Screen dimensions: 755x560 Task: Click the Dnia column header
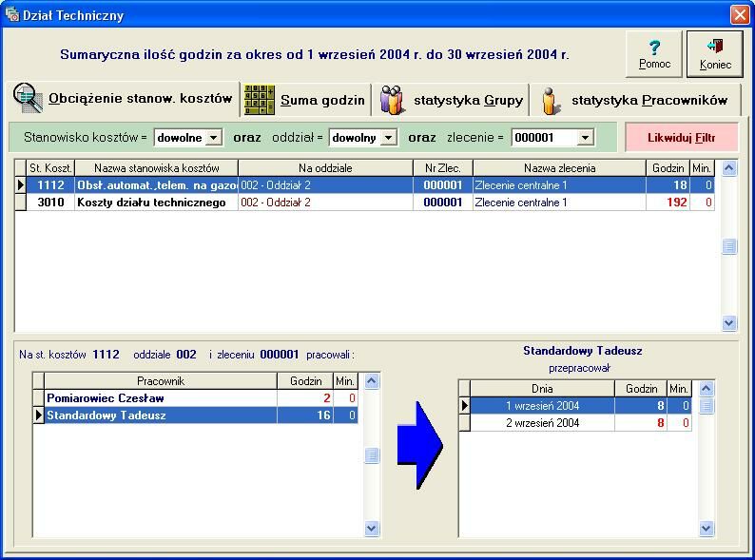(x=542, y=389)
